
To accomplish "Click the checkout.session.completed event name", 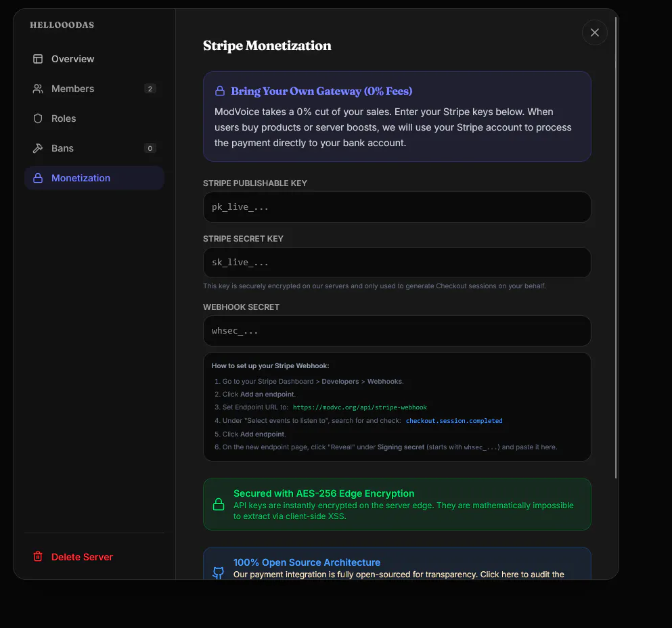I will pyautogui.click(x=454, y=420).
